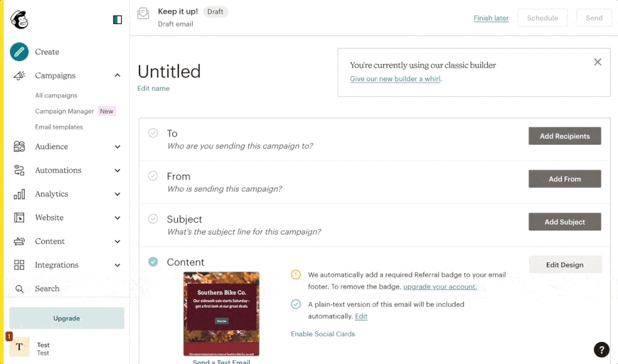Open the Search sidebar icon

coord(19,288)
